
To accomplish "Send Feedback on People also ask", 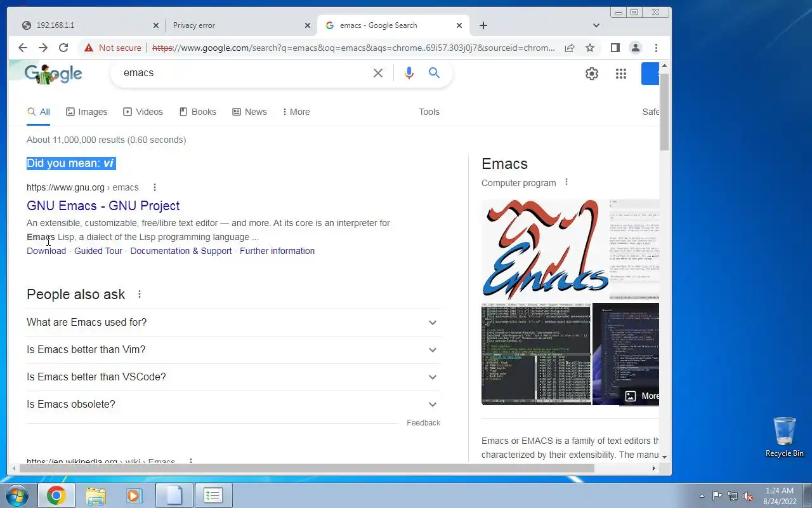I will (x=423, y=423).
